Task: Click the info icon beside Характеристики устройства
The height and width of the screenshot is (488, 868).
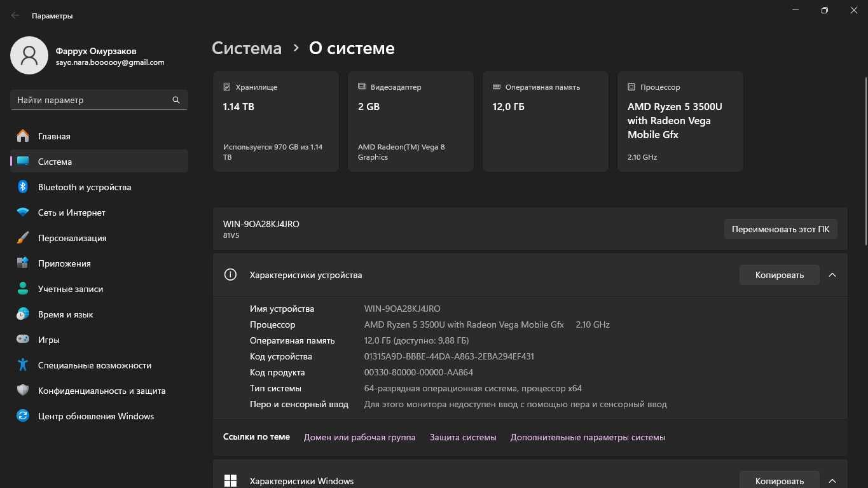Action: coord(230,275)
